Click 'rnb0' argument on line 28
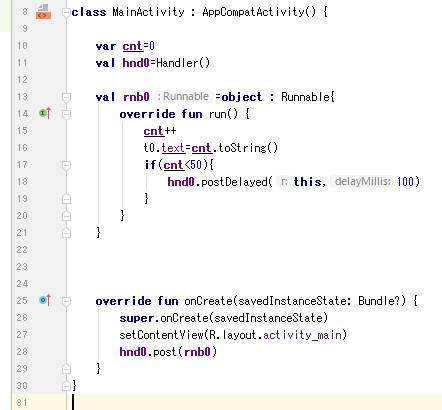 point(197,352)
